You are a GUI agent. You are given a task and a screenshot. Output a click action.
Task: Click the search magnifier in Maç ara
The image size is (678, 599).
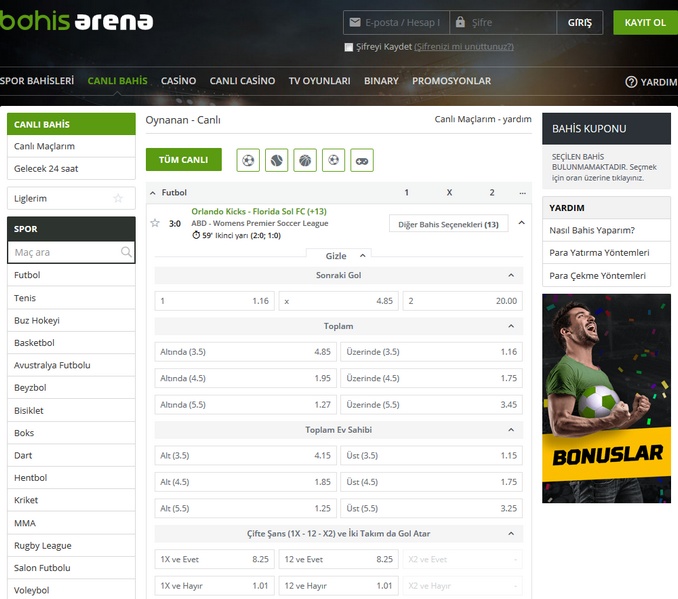(x=126, y=252)
